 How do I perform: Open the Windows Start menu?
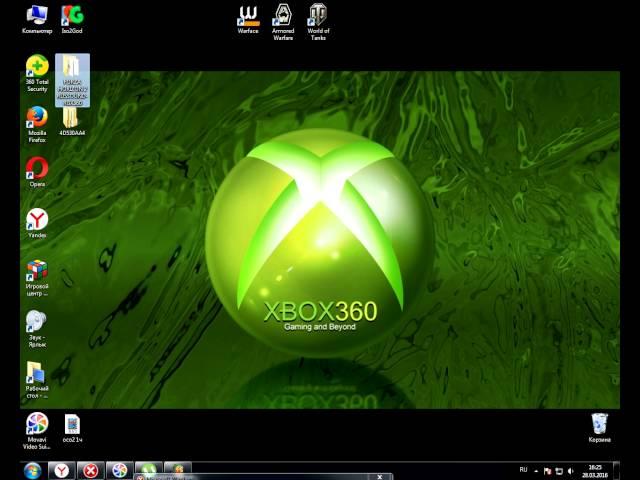32,471
